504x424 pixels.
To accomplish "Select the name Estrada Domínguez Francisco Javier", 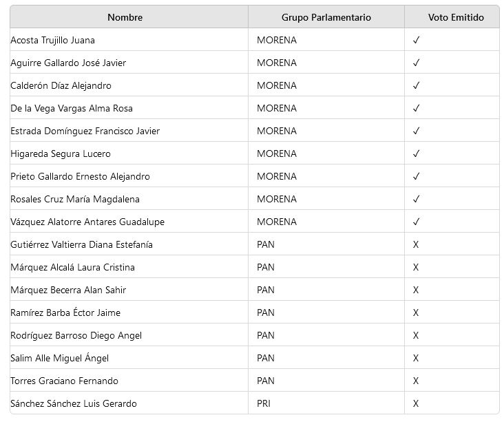I will tap(85, 131).
